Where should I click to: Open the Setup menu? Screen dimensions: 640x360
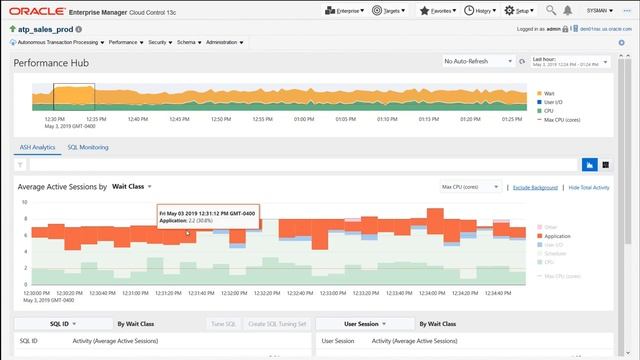pos(524,11)
